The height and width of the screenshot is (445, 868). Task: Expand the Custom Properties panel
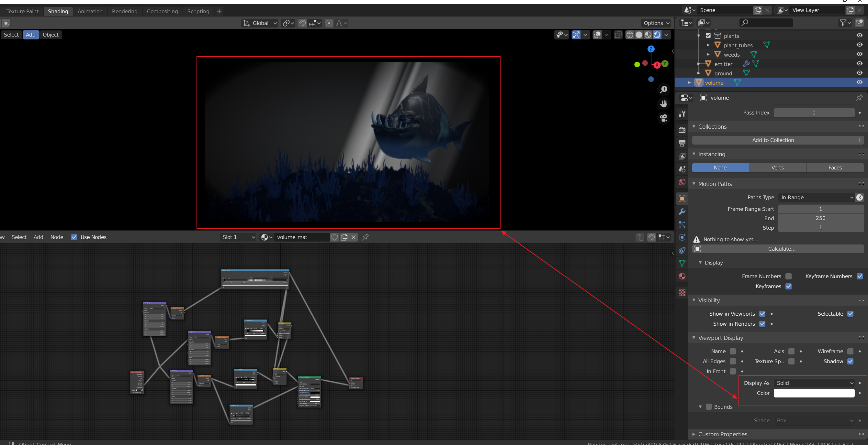722,434
